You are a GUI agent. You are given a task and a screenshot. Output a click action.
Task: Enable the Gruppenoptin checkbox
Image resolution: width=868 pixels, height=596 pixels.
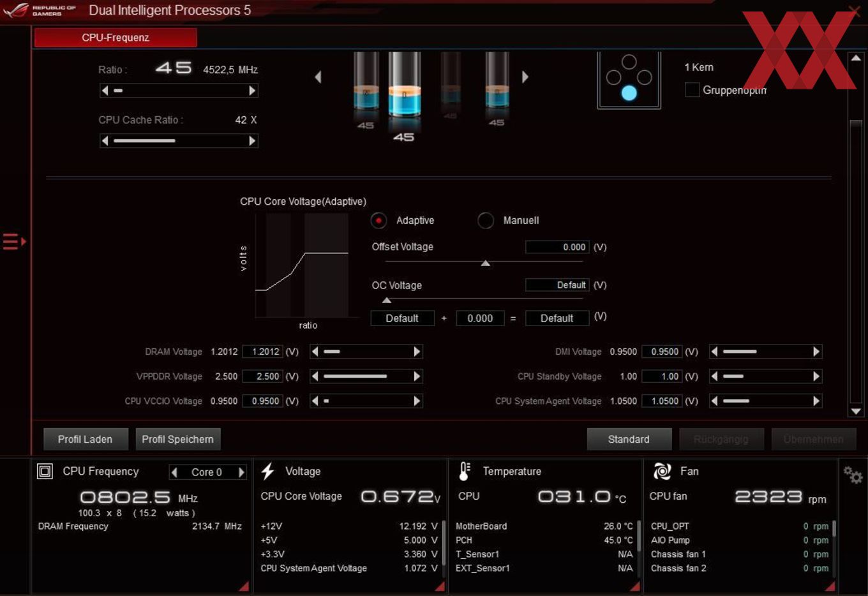click(692, 90)
